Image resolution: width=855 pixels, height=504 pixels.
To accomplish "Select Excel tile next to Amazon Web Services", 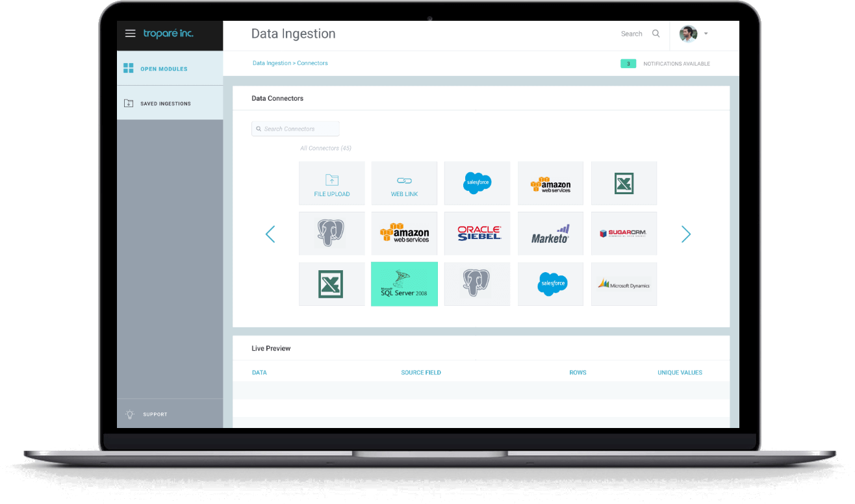I will click(624, 183).
